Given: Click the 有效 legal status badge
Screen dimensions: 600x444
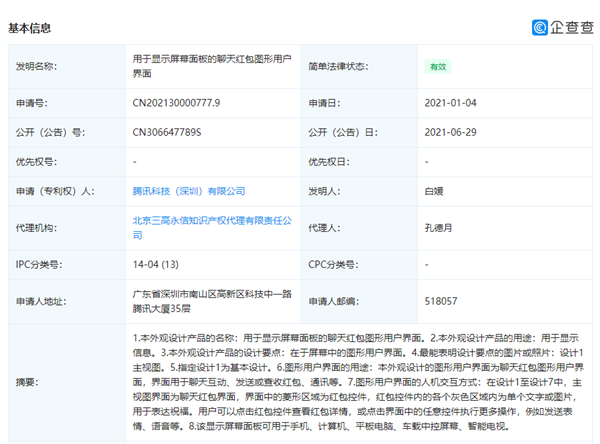Looking at the screenshot, I should tap(438, 67).
